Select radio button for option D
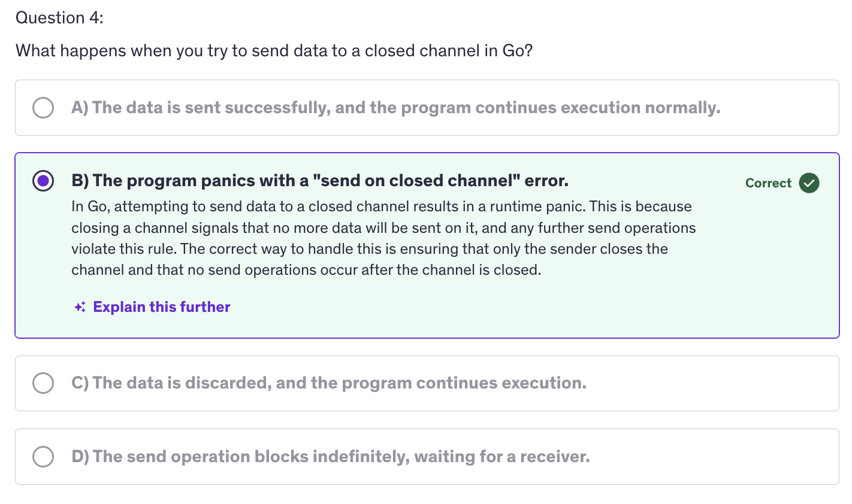852x504 pixels. click(43, 457)
